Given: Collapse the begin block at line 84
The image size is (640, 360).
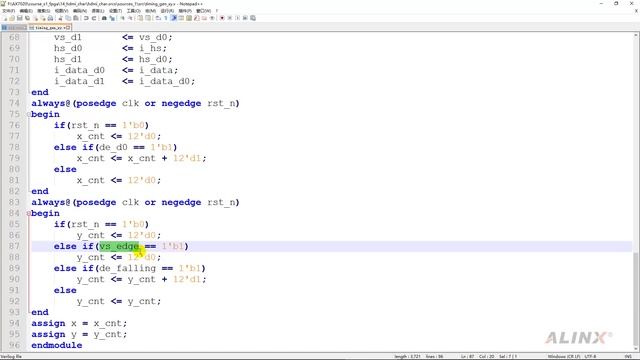Looking at the screenshot, I should pyautogui.click(x=29, y=213).
